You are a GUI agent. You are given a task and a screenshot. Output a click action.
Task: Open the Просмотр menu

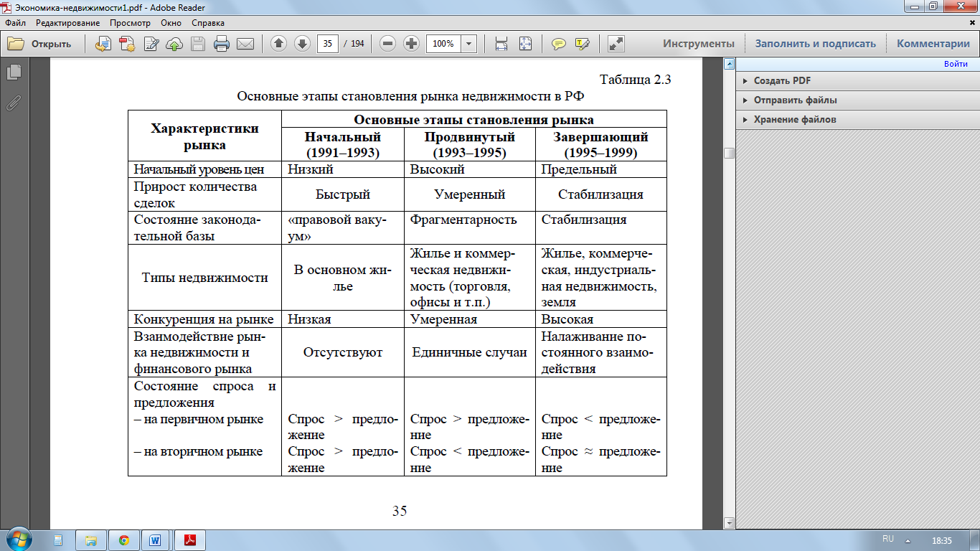click(x=130, y=23)
